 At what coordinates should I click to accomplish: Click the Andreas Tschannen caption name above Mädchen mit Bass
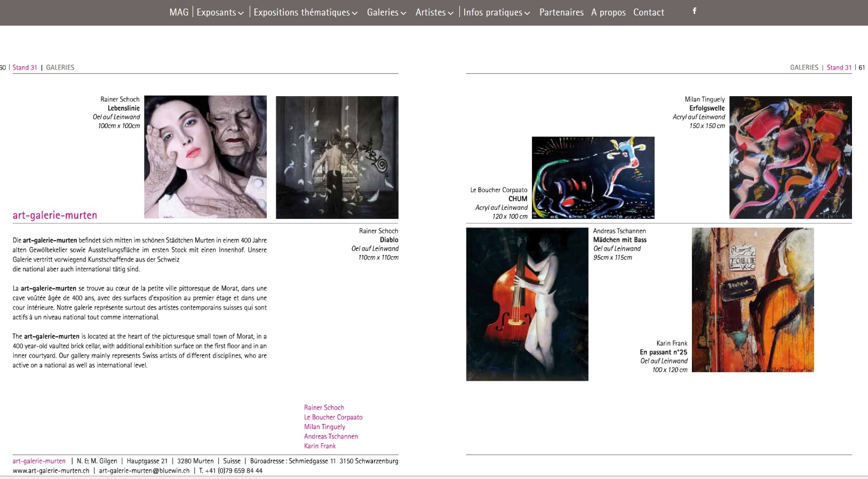pyautogui.click(x=619, y=231)
